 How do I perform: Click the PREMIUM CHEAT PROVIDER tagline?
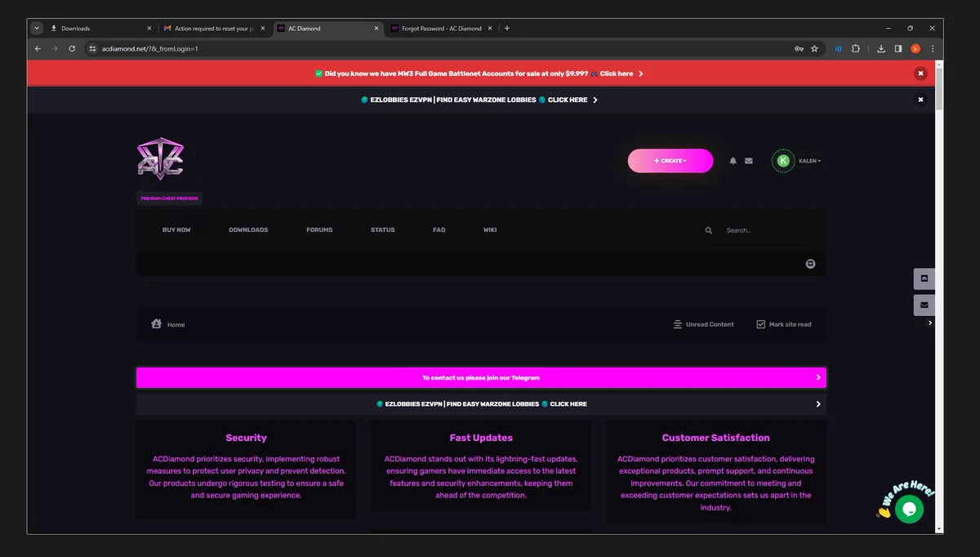point(169,198)
